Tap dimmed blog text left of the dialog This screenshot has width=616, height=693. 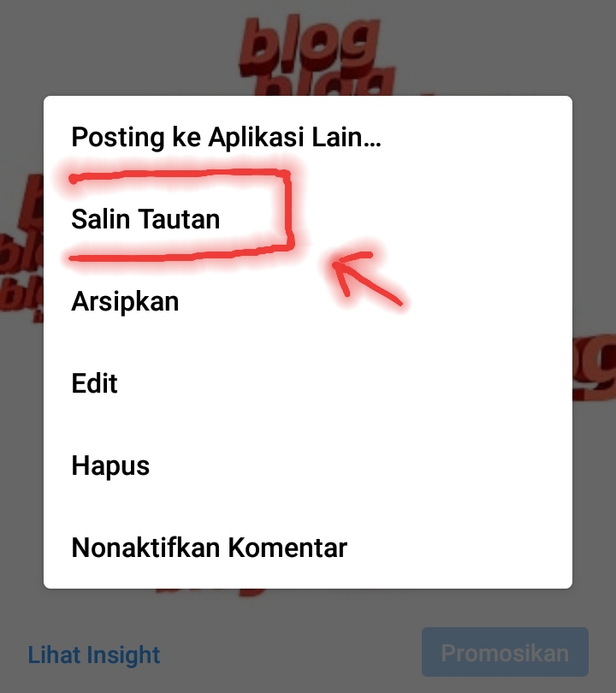21,247
